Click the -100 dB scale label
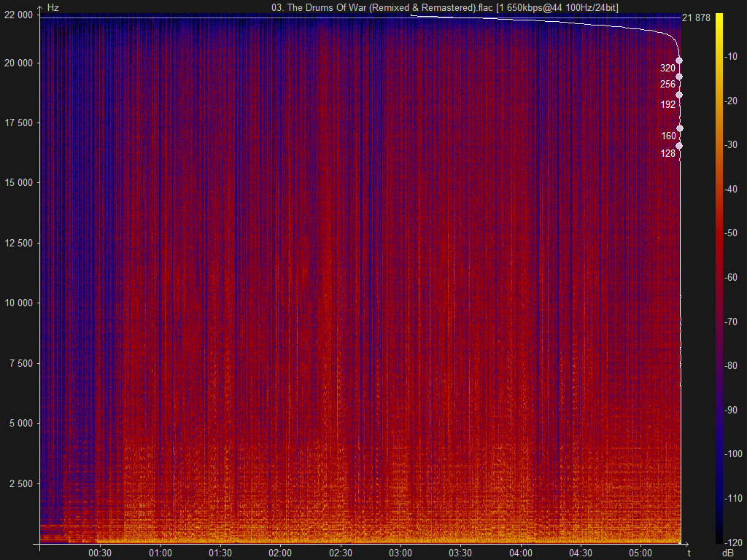747x560 pixels. tap(733, 454)
